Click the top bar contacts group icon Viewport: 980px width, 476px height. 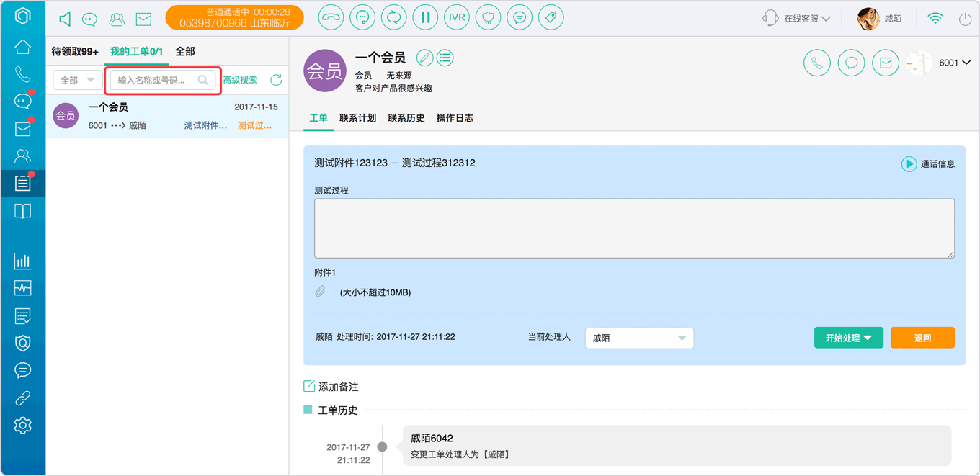coord(117,19)
